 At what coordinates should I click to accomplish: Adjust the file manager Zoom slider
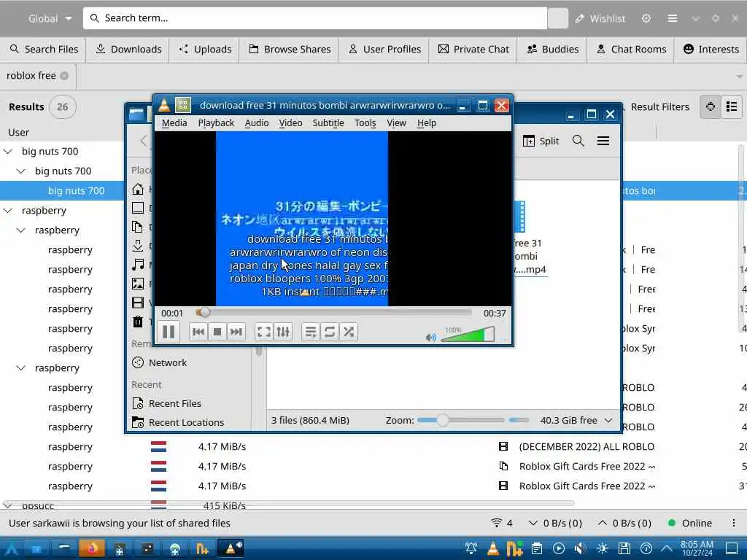[x=461, y=420]
